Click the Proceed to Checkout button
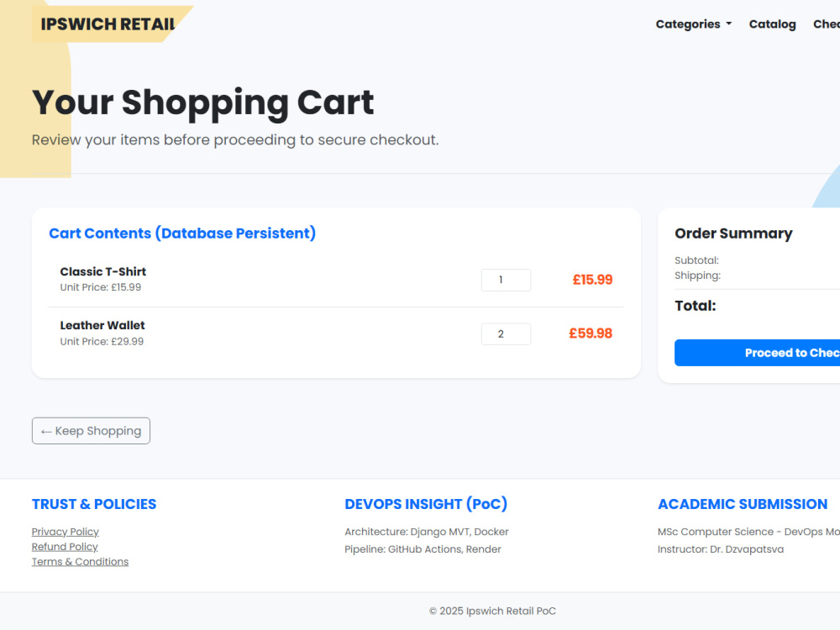The width and height of the screenshot is (840, 630). coord(757,353)
